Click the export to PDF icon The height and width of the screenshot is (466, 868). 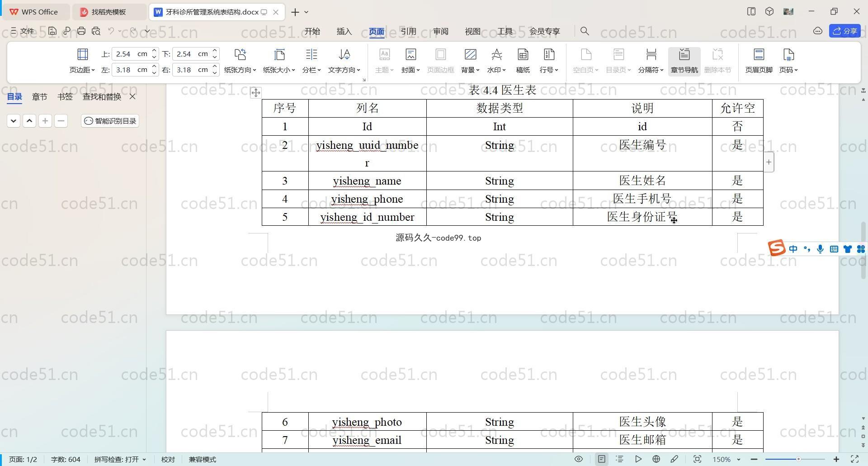coord(67,31)
